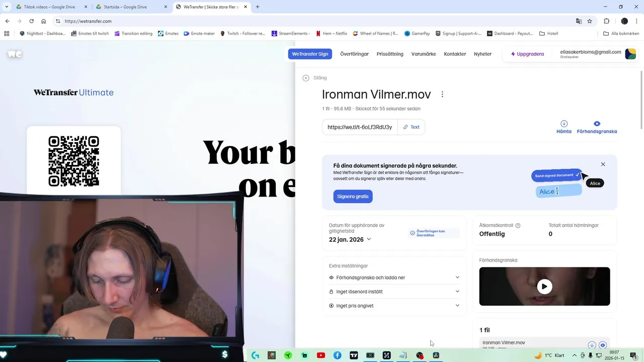Screen dimensions: 644x362
Task: Click the QR code image
Action: (x=73, y=161)
